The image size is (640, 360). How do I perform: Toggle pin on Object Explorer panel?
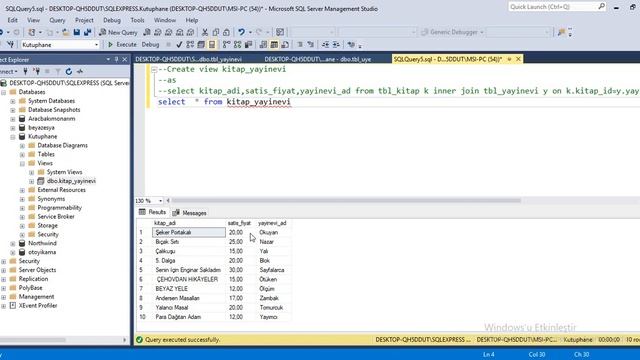tap(116, 60)
